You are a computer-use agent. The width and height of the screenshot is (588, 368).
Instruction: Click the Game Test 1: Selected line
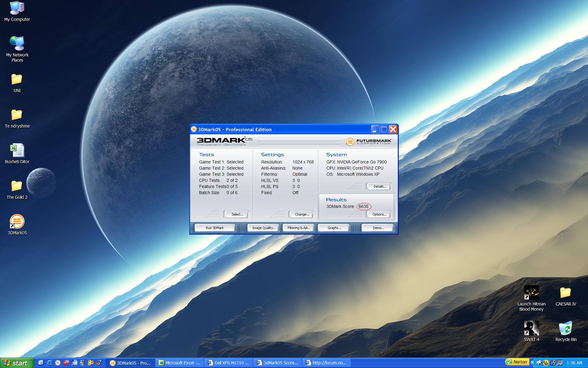pyautogui.click(x=221, y=162)
